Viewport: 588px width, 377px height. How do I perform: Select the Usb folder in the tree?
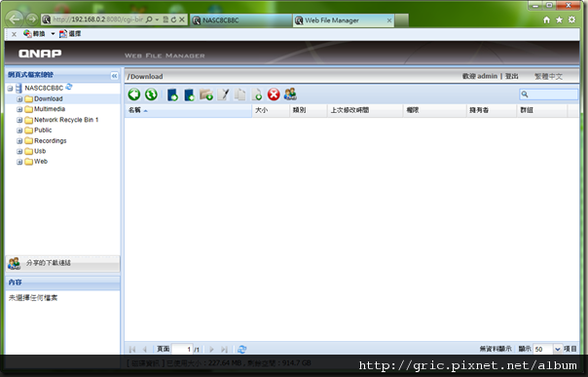(x=40, y=151)
